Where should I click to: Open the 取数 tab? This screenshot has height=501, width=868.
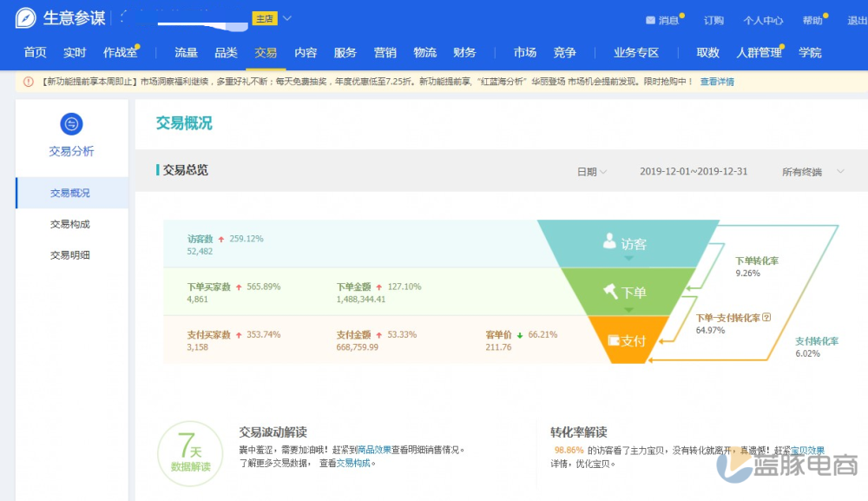coord(708,53)
